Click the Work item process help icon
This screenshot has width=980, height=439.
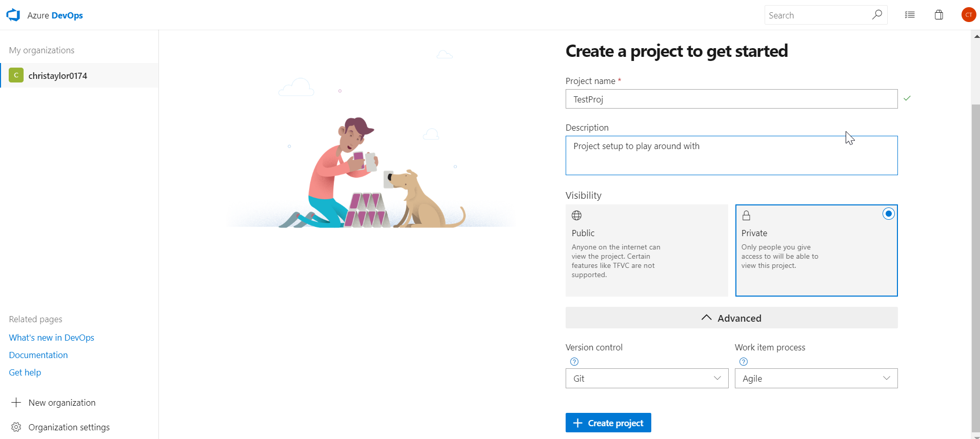[744, 362]
